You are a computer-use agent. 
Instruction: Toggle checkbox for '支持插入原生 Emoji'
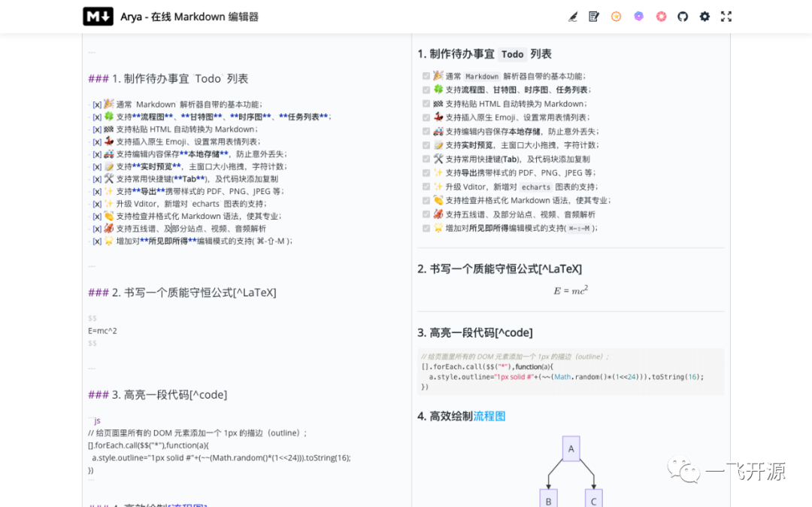pyautogui.click(x=426, y=117)
